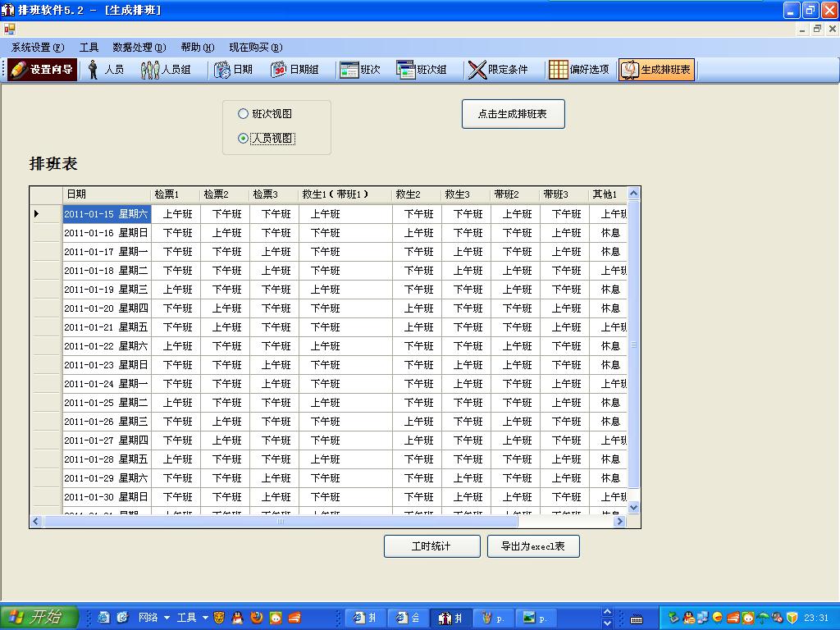
Task: Click the app icon in the title bar
Action: coord(8,10)
